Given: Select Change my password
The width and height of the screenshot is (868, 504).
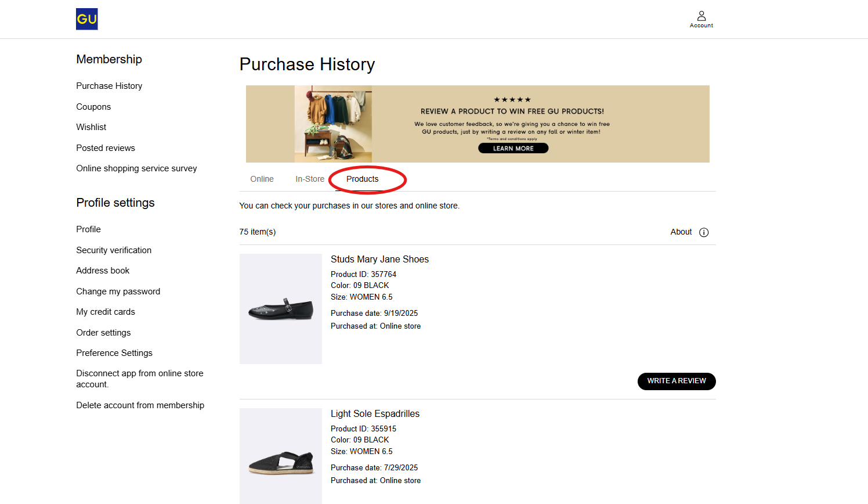Looking at the screenshot, I should click(118, 291).
